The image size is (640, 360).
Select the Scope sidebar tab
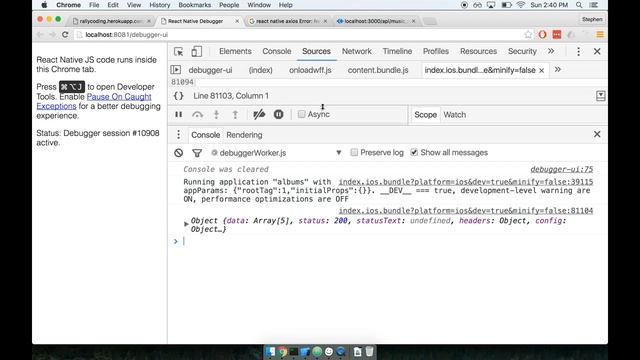coord(425,115)
